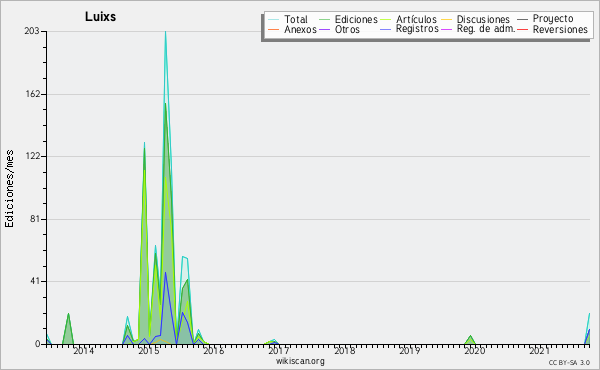Screen dimensions: 600x370
Task: Click the Anexos legend label
Action: (300, 29)
